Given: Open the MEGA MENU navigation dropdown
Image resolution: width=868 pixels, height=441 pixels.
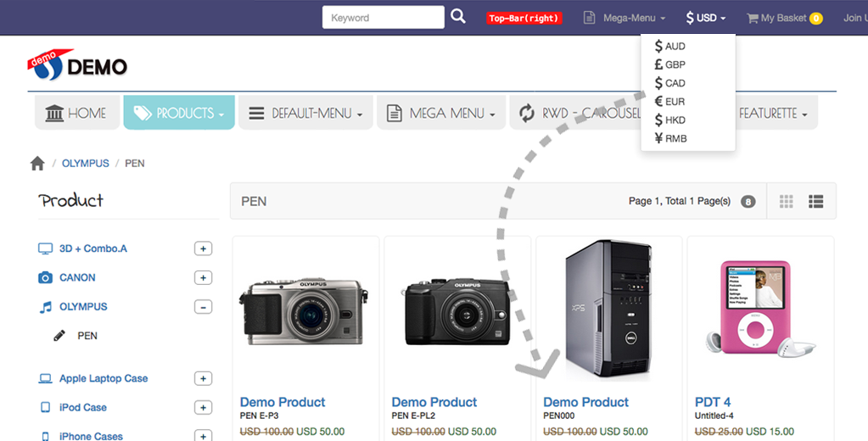Looking at the screenshot, I should click(441, 112).
